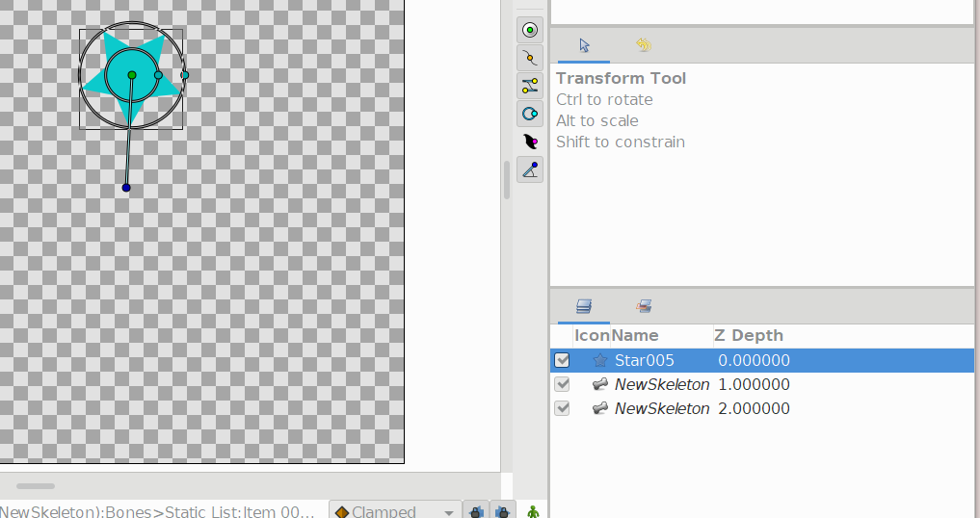
Task: Toggle width handles display button
Action: pyautogui.click(x=530, y=142)
